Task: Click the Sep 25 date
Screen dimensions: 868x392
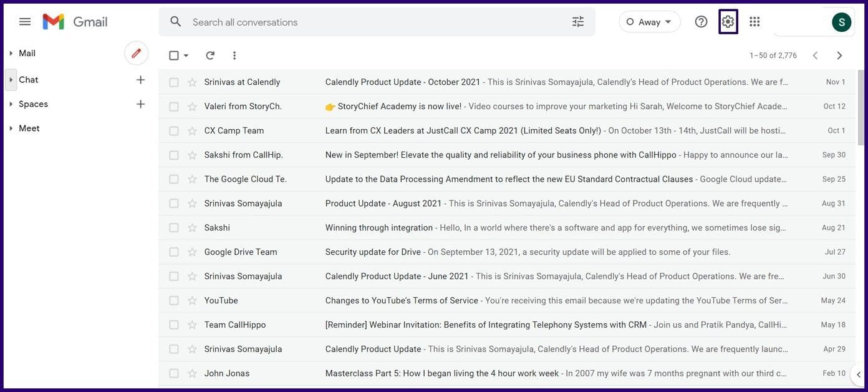Action: pos(834,179)
